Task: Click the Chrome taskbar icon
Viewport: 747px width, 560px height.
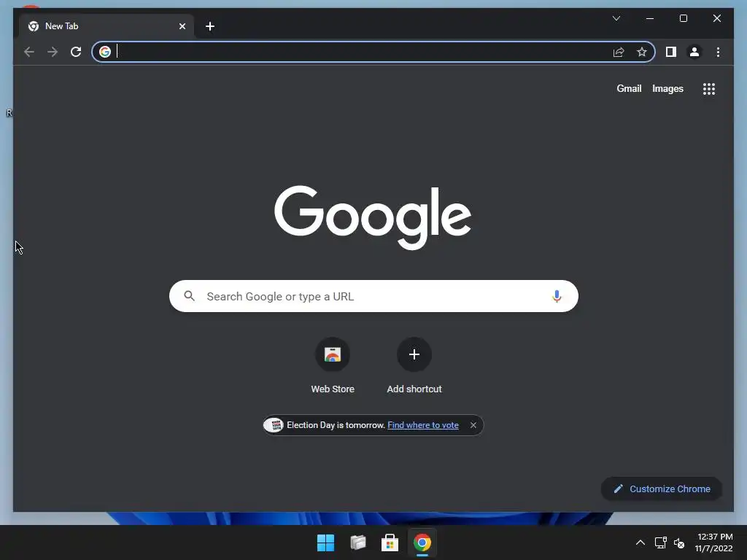Action: (422, 542)
